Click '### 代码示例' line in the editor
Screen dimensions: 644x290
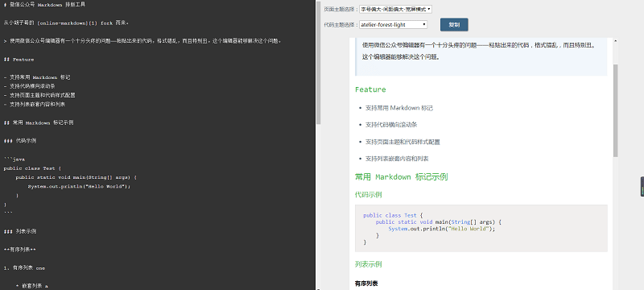coord(19,141)
